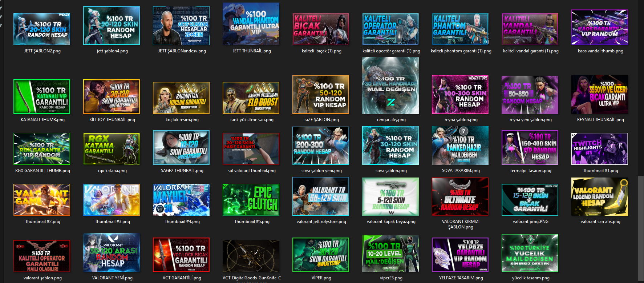This screenshot has height=283, width=644.
Task: Open the JETT ŞABLONandesv.png image thumbnail
Action: click(181, 25)
